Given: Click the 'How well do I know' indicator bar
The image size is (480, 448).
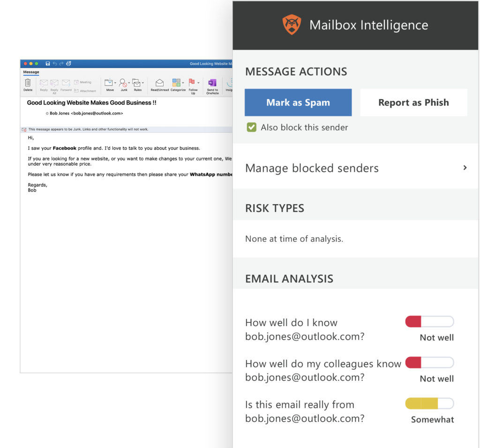Looking at the screenshot, I should click(429, 322).
